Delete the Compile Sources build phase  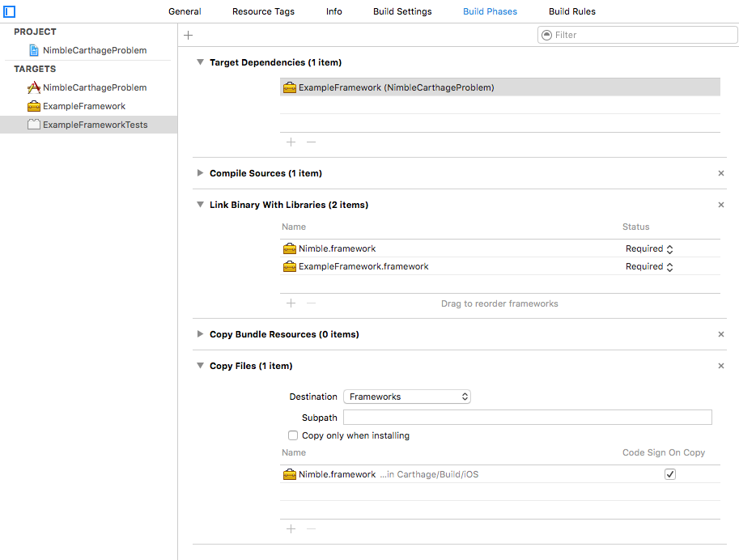point(720,173)
